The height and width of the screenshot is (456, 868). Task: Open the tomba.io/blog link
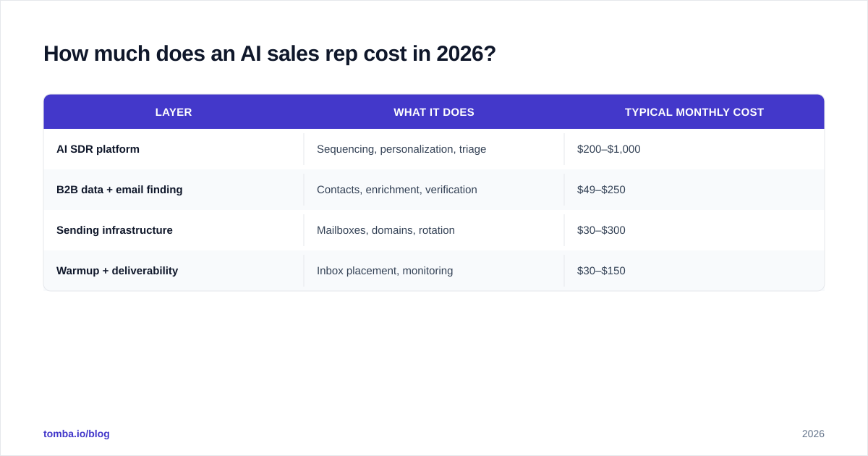point(77,434)
